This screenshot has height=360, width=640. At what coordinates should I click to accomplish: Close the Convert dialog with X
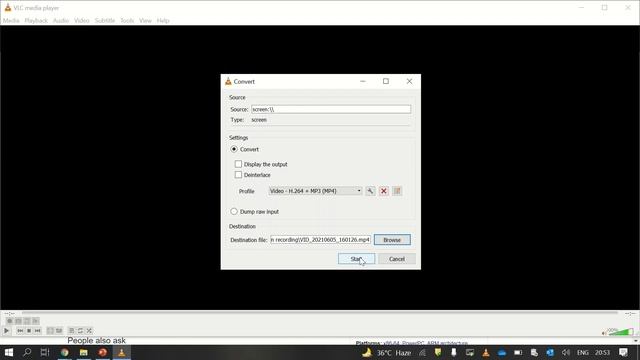click(x=409, y=81)
